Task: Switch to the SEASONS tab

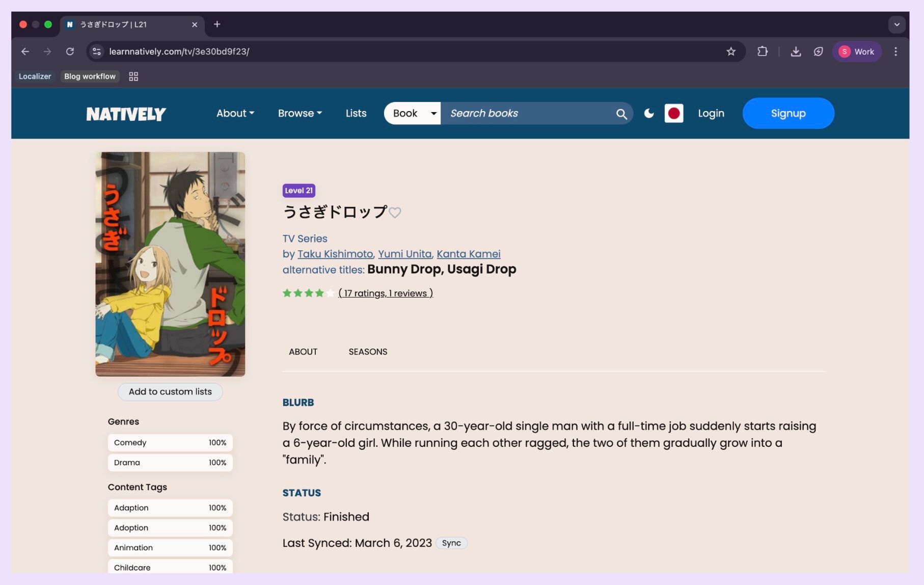Action: tap(368, 352)
